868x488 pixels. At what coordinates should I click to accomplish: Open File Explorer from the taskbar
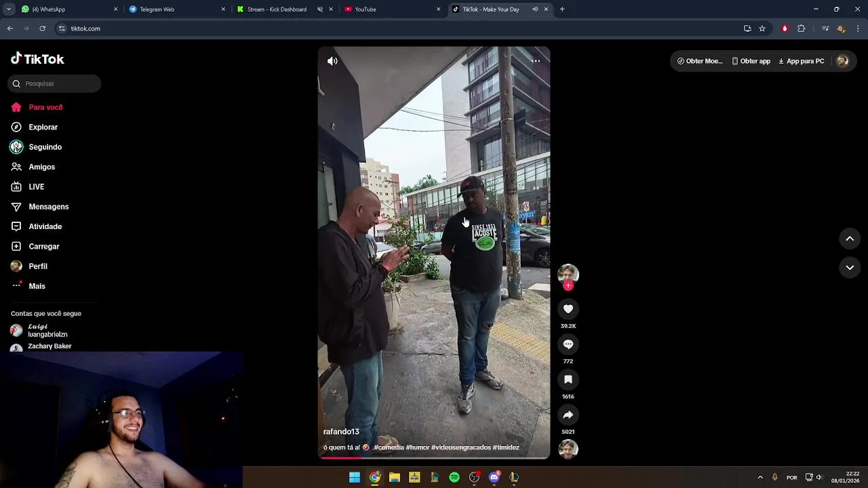pyautogui.click(x=395, y=477)
